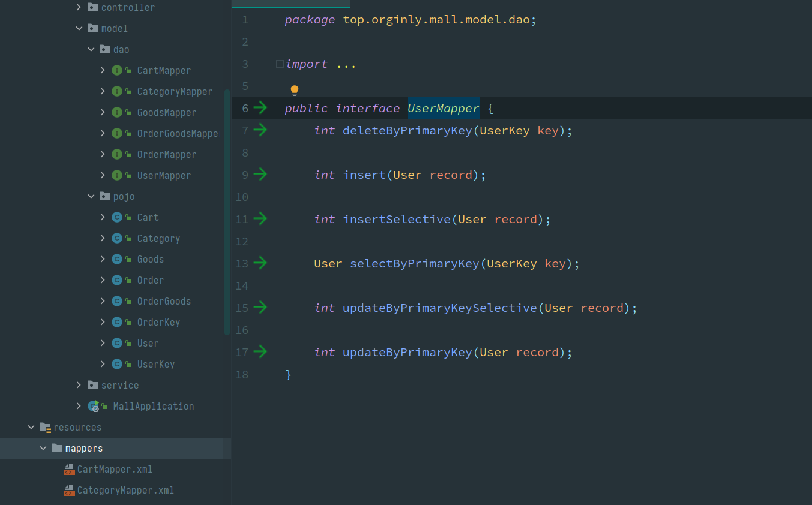Expand the OrderKey node arrow

[103, 322]
